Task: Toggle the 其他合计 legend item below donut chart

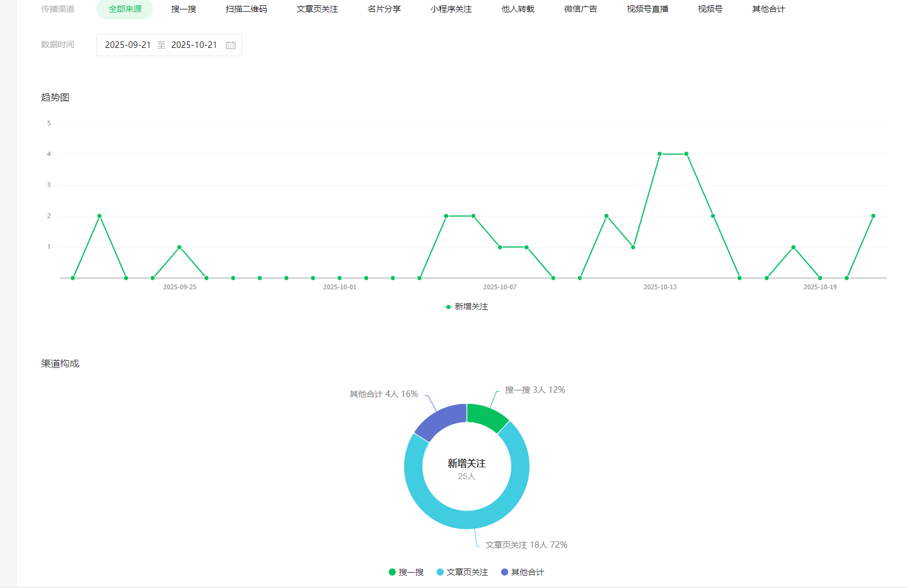Action: tap(522, 572)
